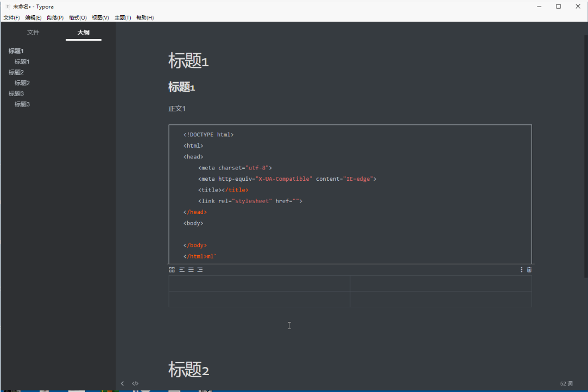The height and width of the screenshot is (392, 588).
Task: Click the 标题2 heading in editor
Action: tap(188, 370)
